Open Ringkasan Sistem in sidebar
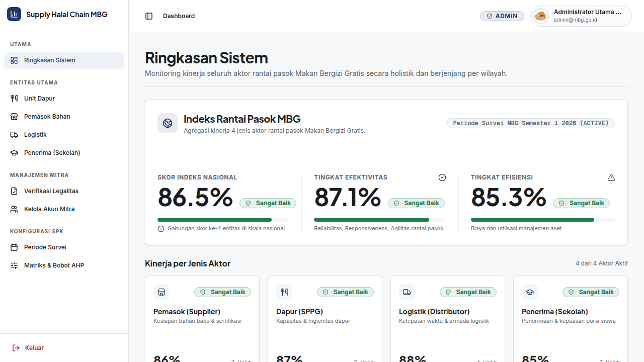This screenshot has width=644, height=362. click(x=64, y=60)
